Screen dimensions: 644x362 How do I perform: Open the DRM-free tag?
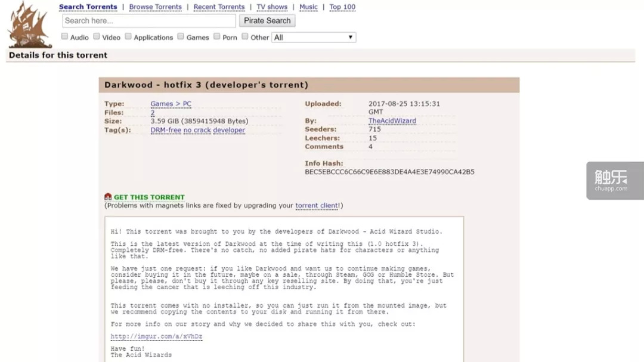tap(166, 130)
